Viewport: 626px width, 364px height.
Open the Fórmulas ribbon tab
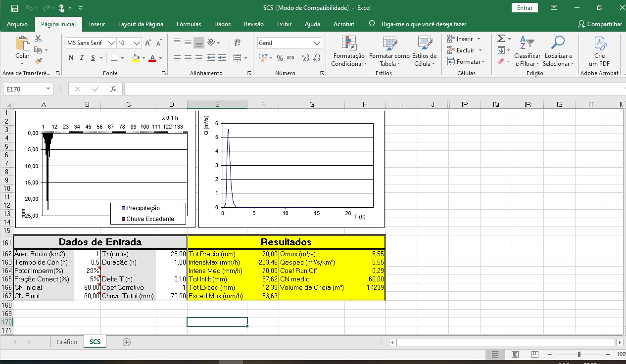(x=189, y=24)
